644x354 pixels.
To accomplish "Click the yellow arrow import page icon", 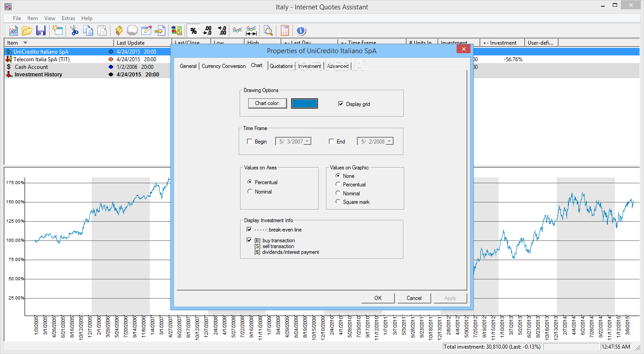I will point(160,30).
